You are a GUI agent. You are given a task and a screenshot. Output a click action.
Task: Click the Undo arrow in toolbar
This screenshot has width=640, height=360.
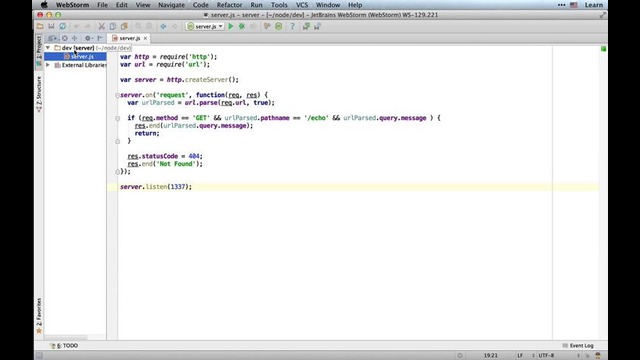[x=77, y=26]
